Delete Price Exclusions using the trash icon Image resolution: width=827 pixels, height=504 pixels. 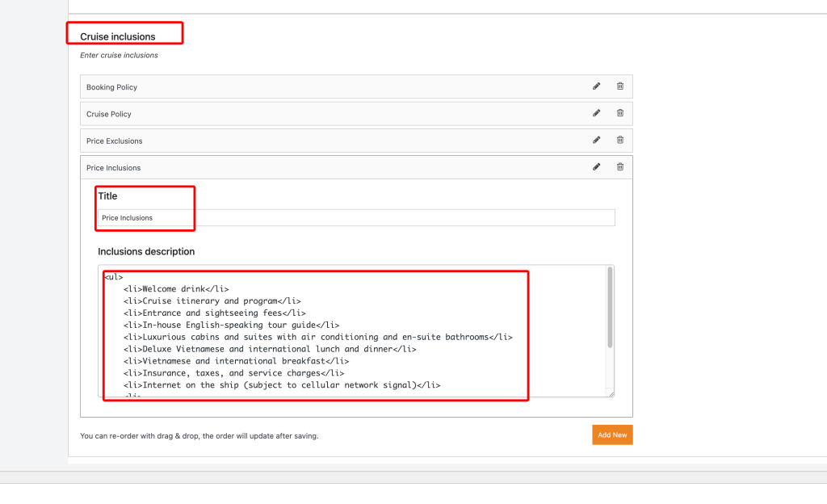(x=620, y=140)
